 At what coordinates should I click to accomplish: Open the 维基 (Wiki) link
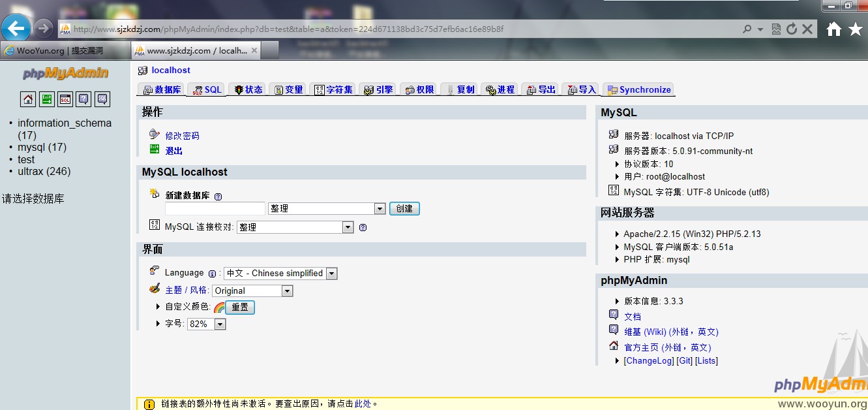click(x=671, y=332)
